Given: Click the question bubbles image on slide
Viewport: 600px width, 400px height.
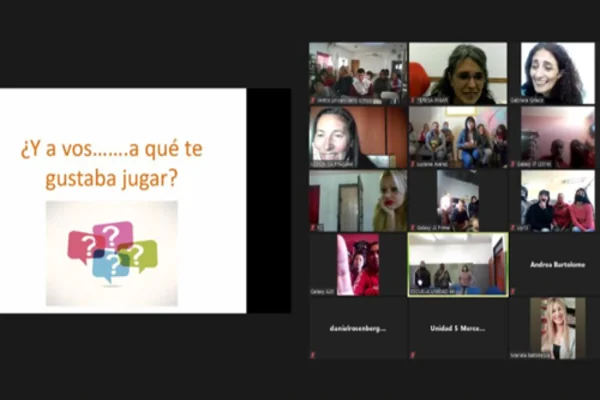Looking at the screenshot, I should click(x=112, y=253).
